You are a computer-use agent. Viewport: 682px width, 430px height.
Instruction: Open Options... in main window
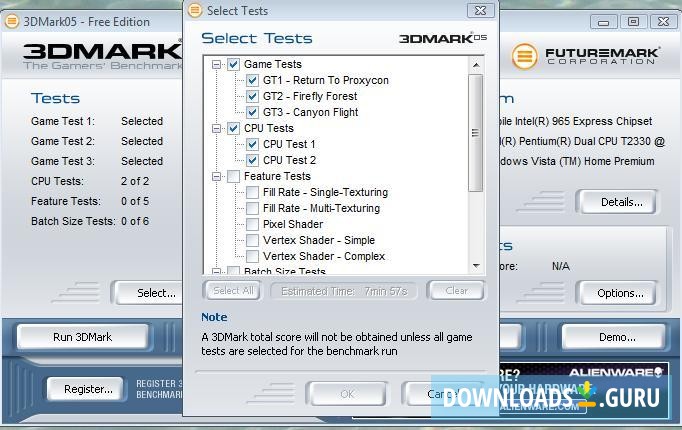(617, 293)
